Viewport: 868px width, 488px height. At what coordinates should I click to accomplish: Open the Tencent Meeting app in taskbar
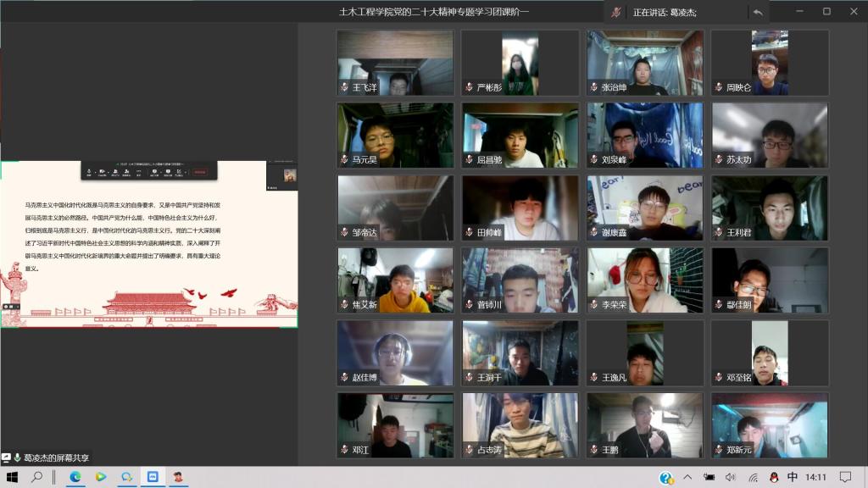point(153,477)
